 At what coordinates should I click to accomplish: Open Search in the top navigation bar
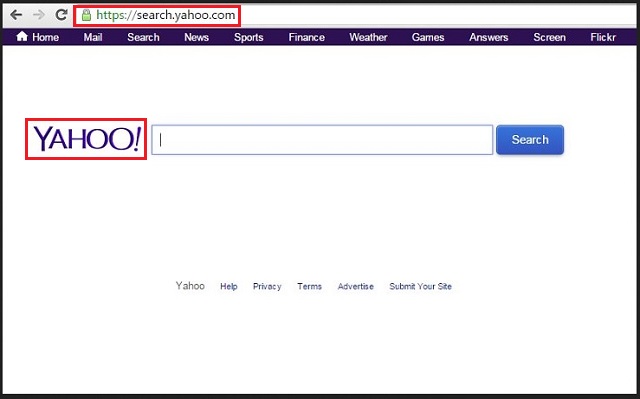[x=143, y=37]
